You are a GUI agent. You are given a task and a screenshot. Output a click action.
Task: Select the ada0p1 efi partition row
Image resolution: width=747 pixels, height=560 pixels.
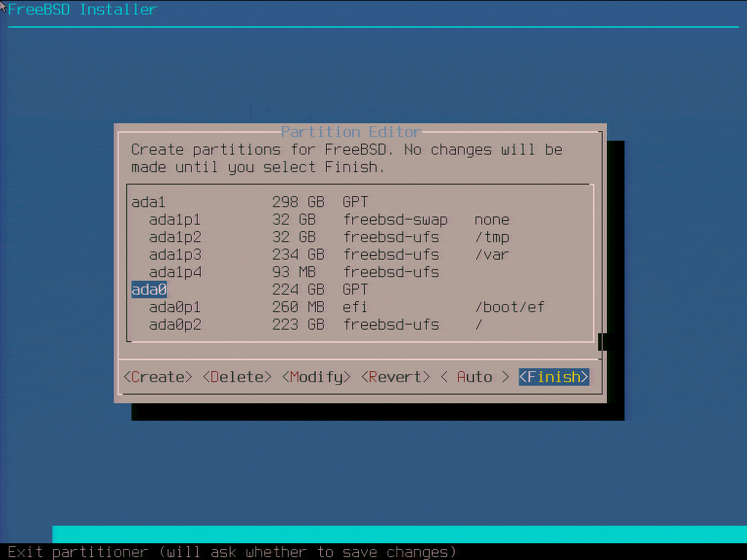360,307
